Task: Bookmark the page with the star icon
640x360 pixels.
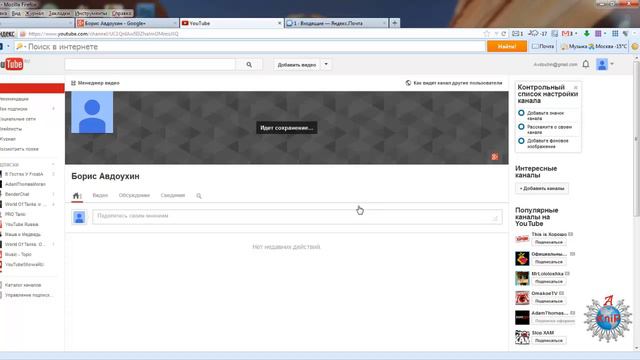Action: [487, 34]
